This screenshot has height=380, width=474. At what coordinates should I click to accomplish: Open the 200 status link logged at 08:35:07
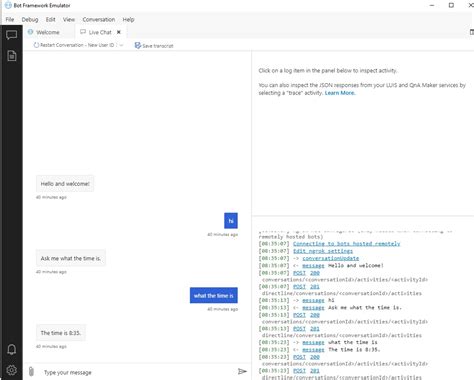pos(315,273)
